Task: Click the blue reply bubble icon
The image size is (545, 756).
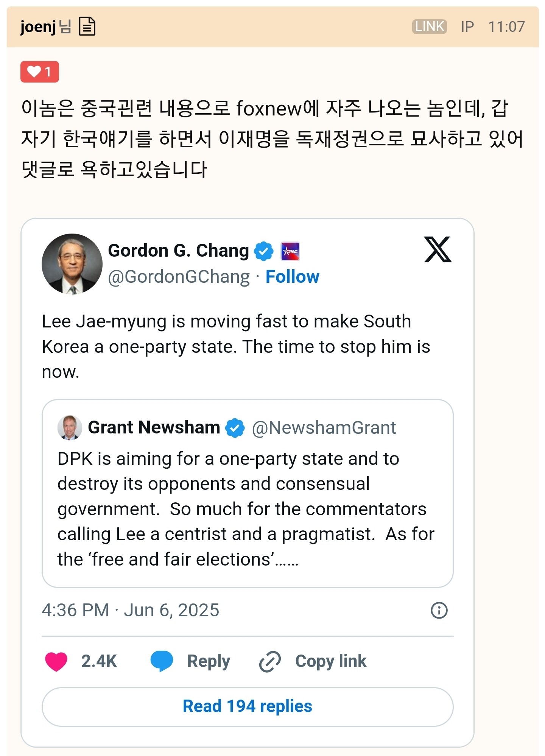Action: [x=162, y=661]
